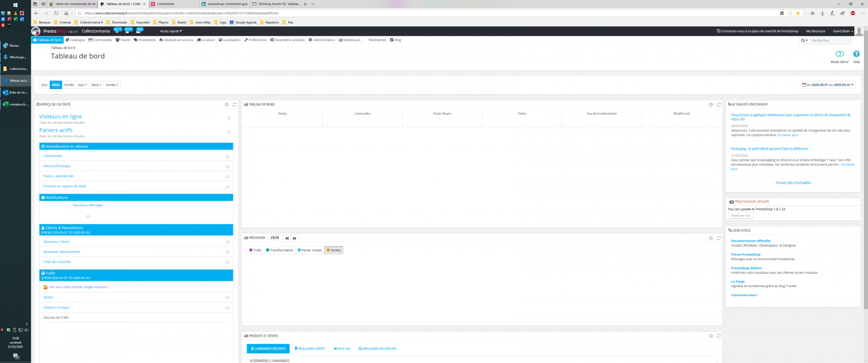Image resolution: width=868 pixels, height=363 pixels.
Task: Refresh the Tableau de bord panel
Action: click(719, 105)
